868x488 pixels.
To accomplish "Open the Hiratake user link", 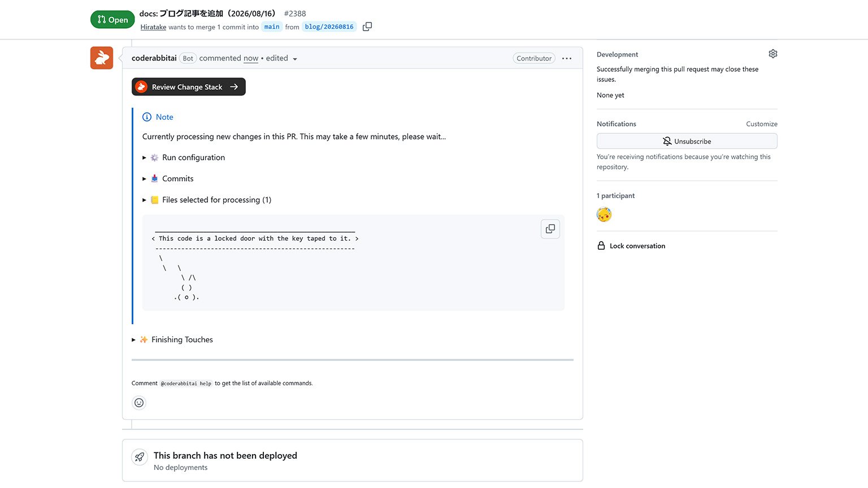I will click(153, 27).
